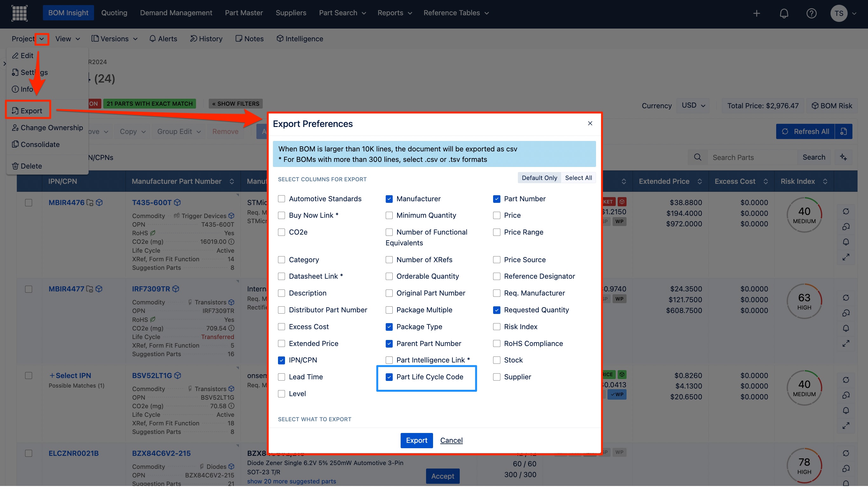Open the app grid launcher icon

click(19, 13)
